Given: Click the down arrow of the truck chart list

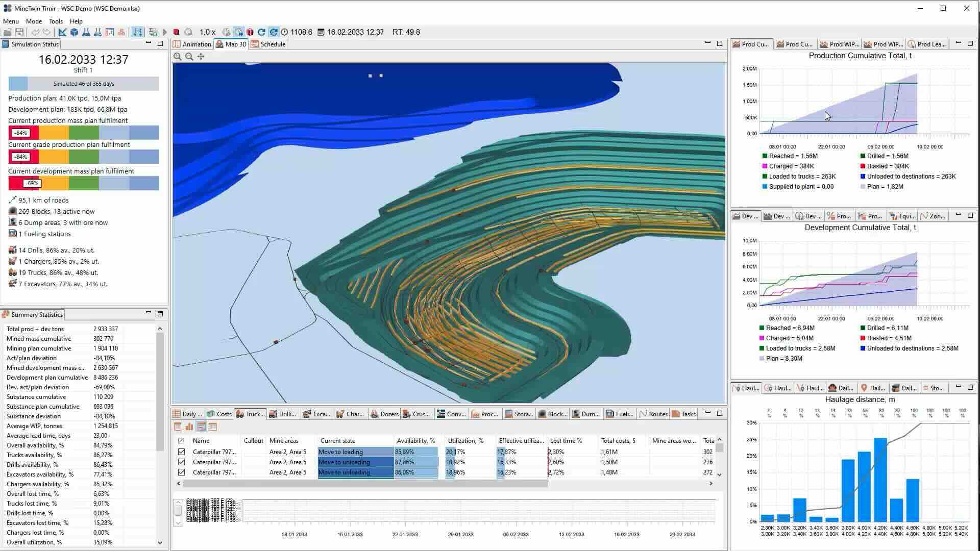Looking at the screenshot, I should tap(178, 522).
